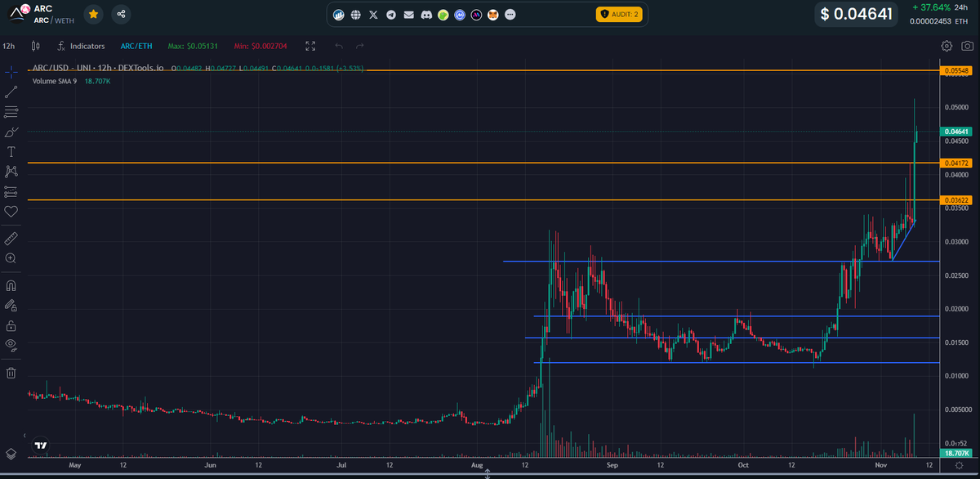Screen dimensions: 980x479
Task: Activate the zoom in tool
Action: [11, 258]
